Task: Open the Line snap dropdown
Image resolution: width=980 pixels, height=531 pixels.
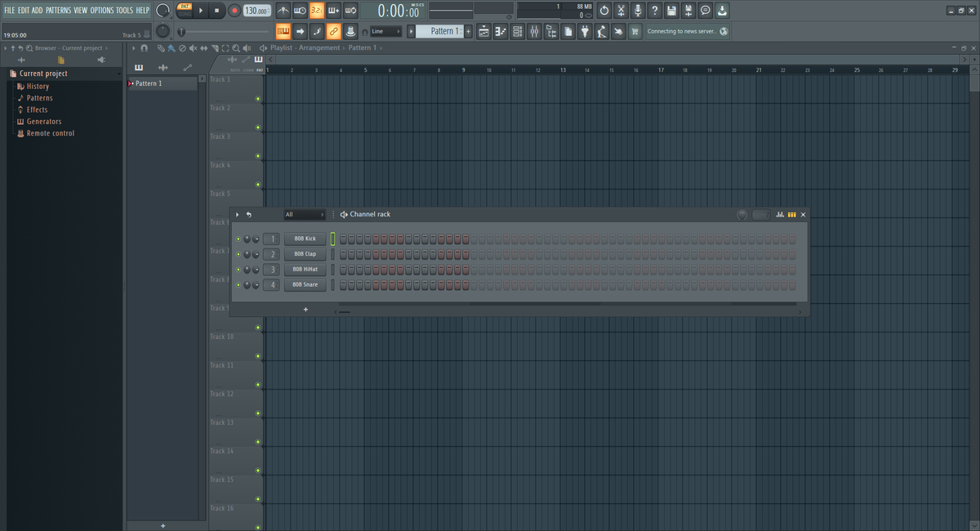Action: (385, 31)
